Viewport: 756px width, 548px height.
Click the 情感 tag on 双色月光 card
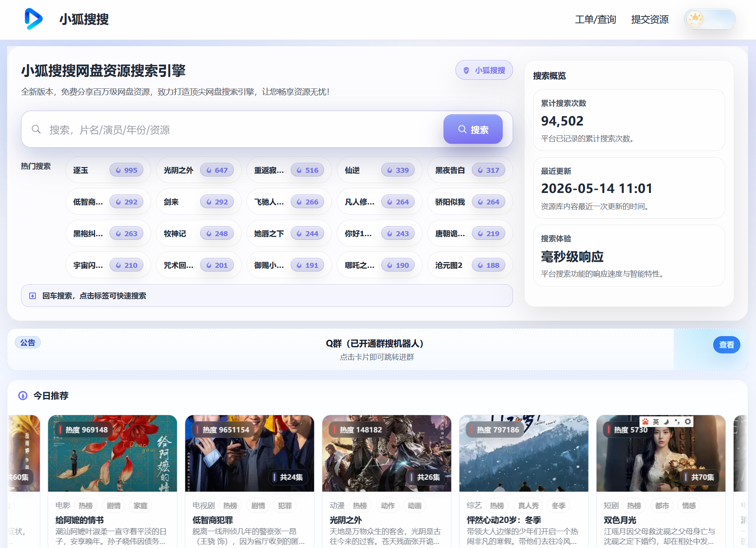click(x=689, y=506)
